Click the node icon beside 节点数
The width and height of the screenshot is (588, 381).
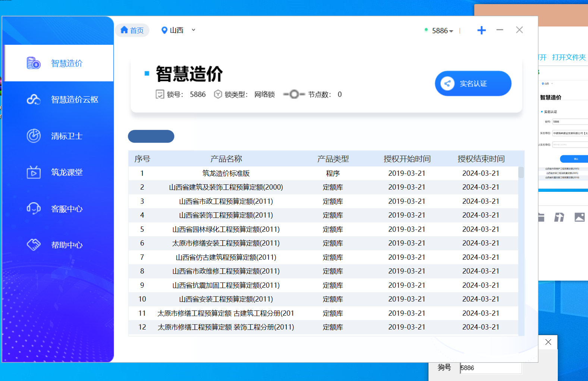[294, 94]
